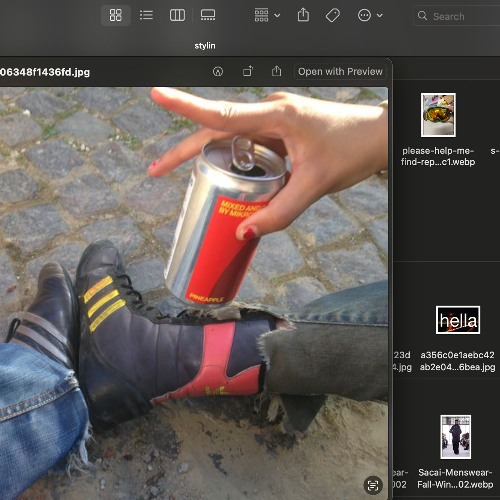
Task: Select the hella image thumbnail
Action: 458,320
